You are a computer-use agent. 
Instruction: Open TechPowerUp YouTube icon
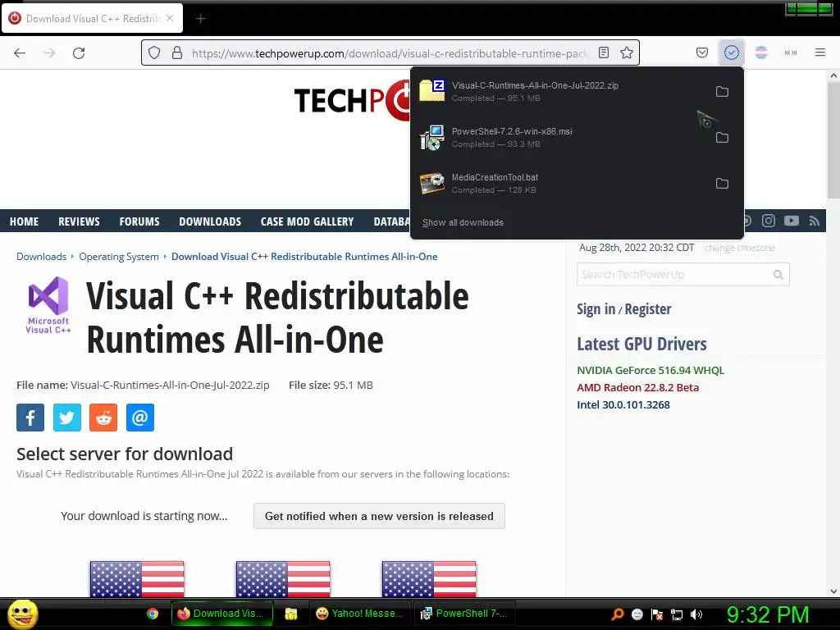point(792,221)
